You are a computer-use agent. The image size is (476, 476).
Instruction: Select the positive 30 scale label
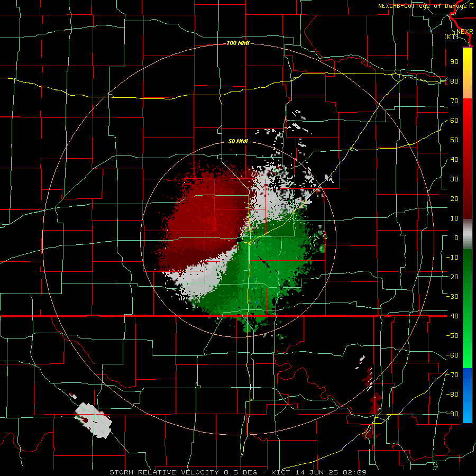coord(454,179)
